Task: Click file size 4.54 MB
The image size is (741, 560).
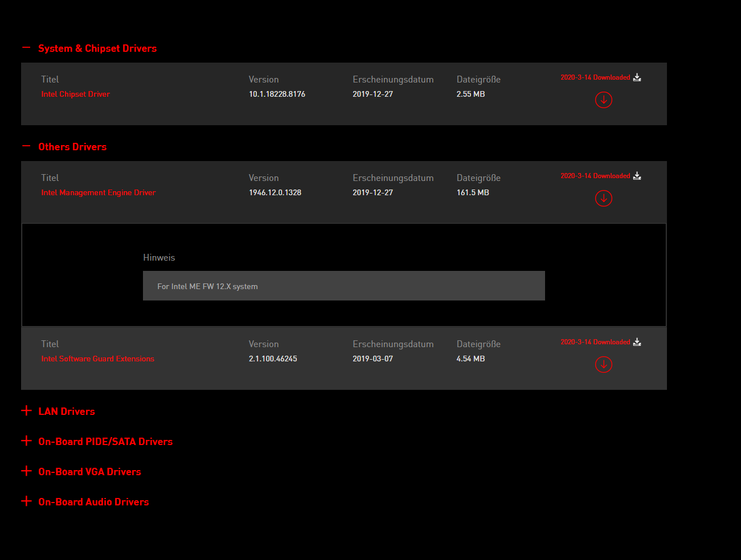Action: (470, 359)
